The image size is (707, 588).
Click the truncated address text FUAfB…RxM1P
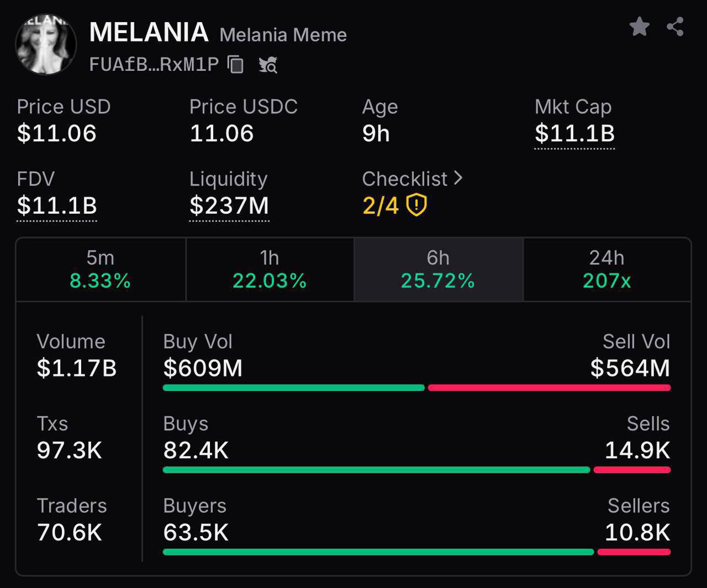(x=154, y=65)
